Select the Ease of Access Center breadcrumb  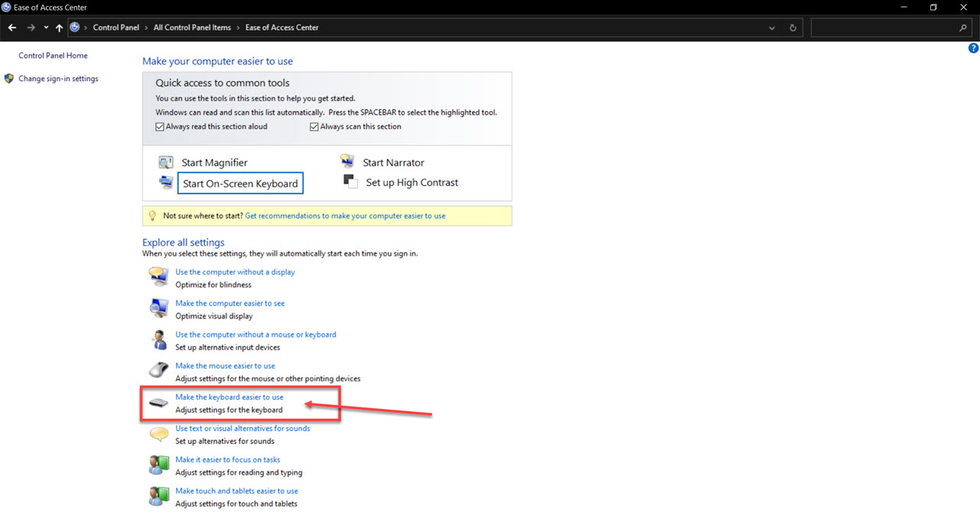point(282,28)
